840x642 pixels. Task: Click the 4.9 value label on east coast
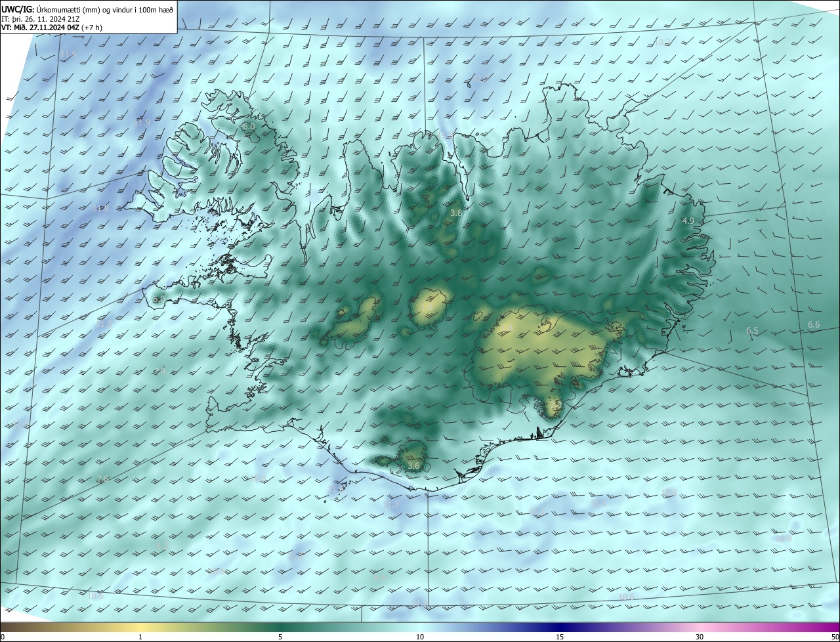[688, 221]
